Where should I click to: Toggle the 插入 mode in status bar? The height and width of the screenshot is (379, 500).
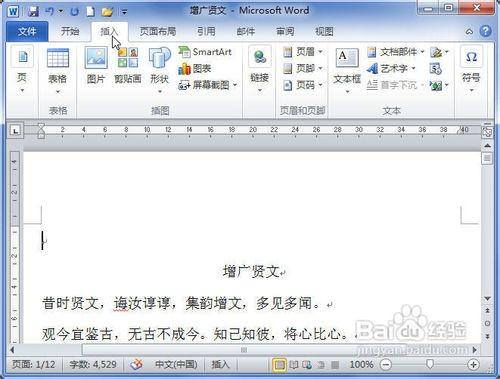(220, 365)
